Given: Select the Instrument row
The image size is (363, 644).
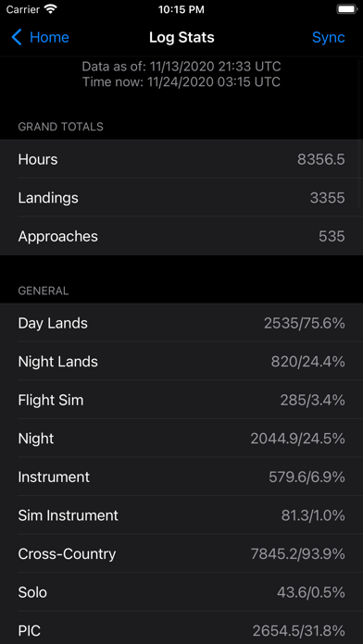Looking at the screenshot, I should [181, 477].
